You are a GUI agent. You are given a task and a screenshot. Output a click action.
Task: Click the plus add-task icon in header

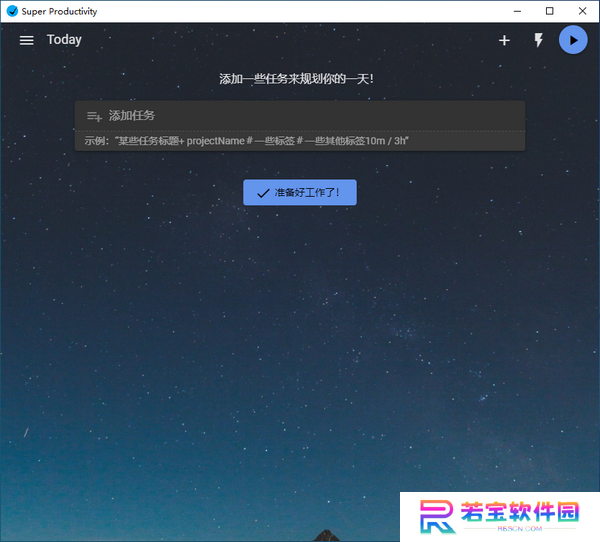pyautogui.click(x=504, y=40)
